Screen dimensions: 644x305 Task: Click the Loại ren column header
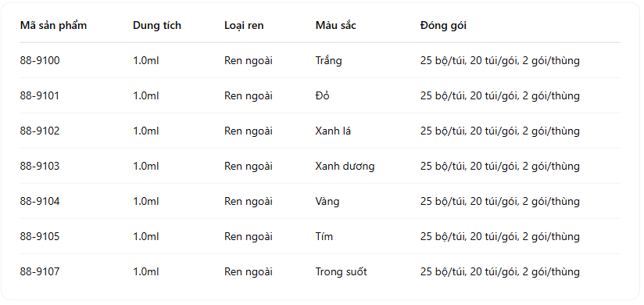(244, 26)
